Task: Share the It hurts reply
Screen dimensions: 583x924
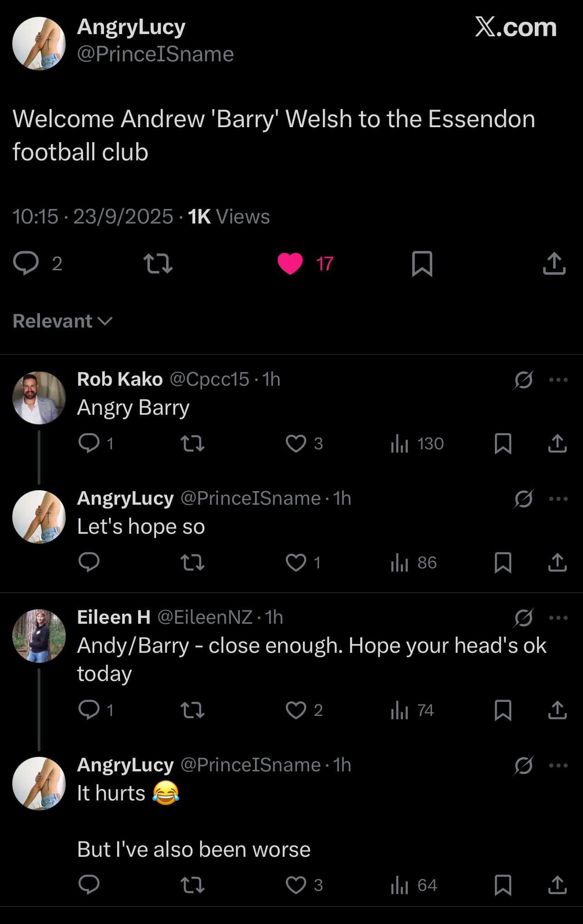Action: point(557,885)
